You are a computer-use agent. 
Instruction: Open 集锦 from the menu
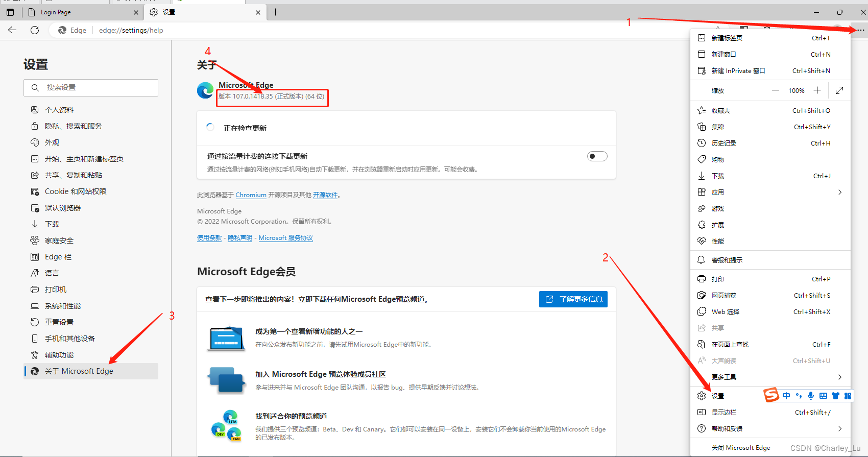(770, 127)
